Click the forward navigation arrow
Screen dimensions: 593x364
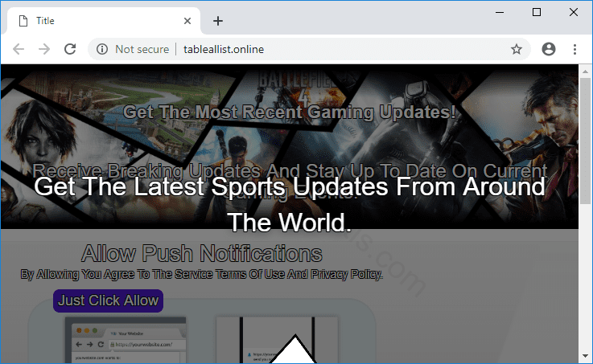tap(44, 49)
